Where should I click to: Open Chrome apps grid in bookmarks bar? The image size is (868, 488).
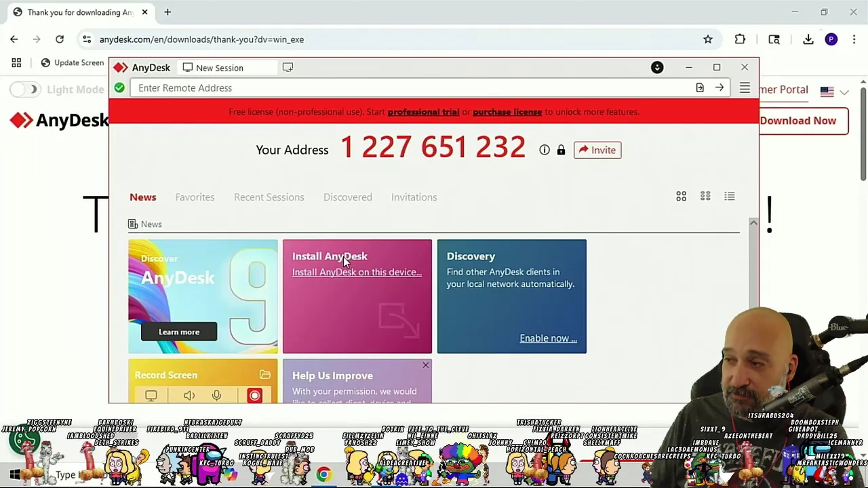coord(16,62)
